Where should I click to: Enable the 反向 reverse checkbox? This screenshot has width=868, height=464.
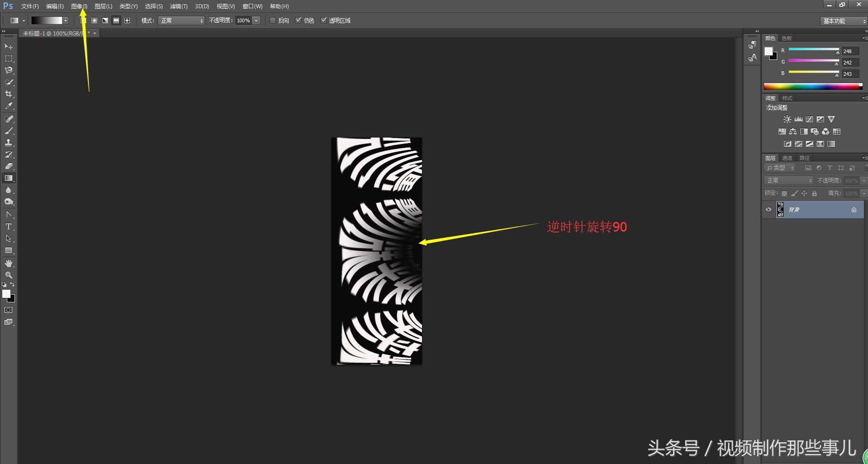pyautogui.click(x=273, y=20)
